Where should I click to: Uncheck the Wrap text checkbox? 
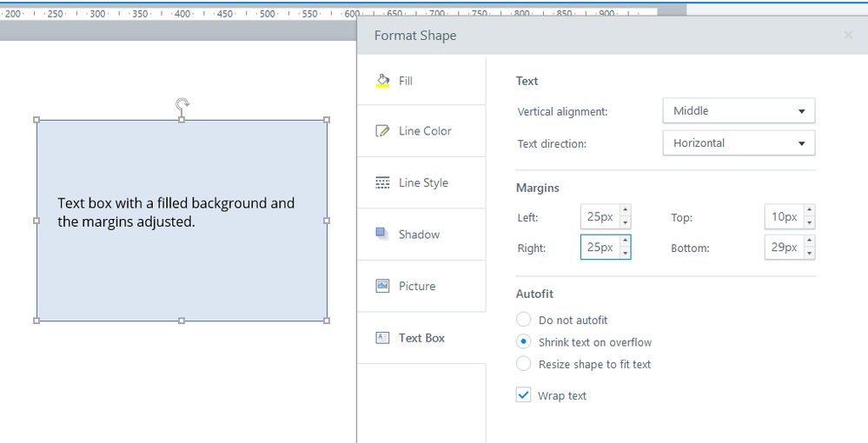(523, 395)
